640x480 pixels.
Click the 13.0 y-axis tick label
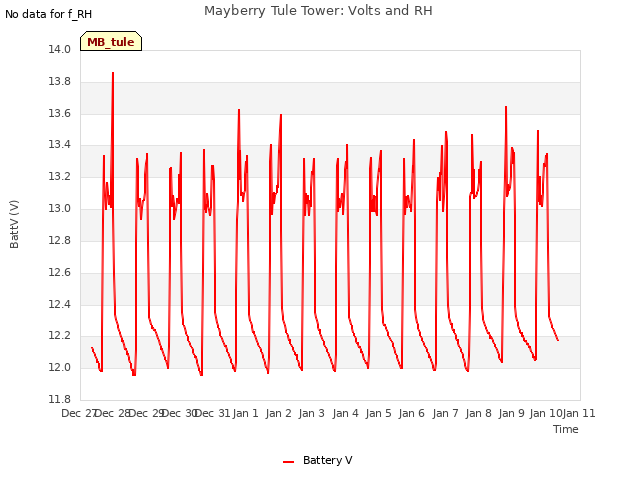tap(59, 208)
